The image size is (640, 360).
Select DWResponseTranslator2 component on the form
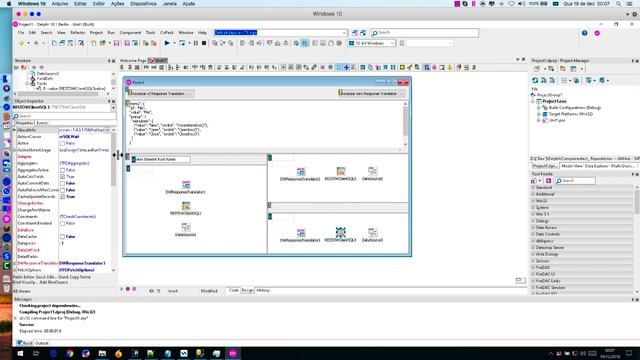pos(300,174)
